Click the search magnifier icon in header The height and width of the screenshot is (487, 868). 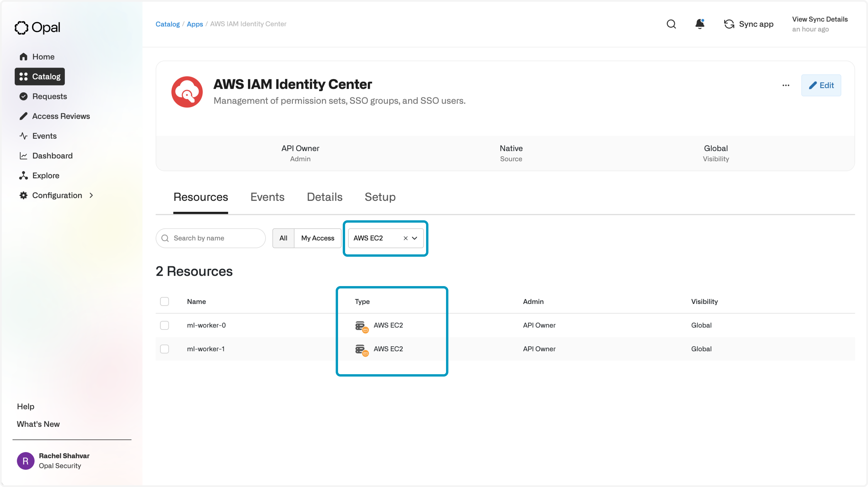click(671, 24)
